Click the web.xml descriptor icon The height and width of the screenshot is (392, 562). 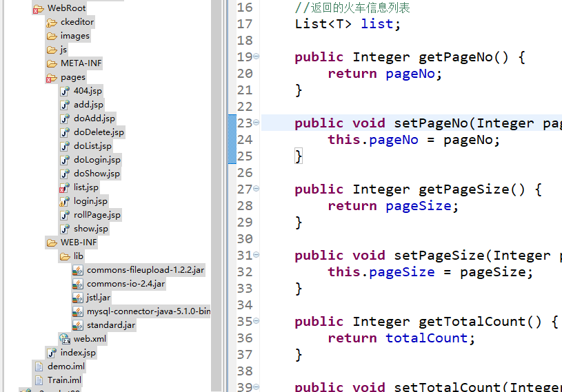point(65,339)
